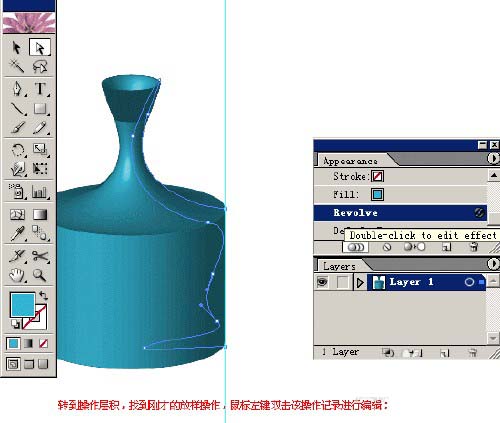Click the Stroke none swatch in Appearance

(x=377, y=176)
